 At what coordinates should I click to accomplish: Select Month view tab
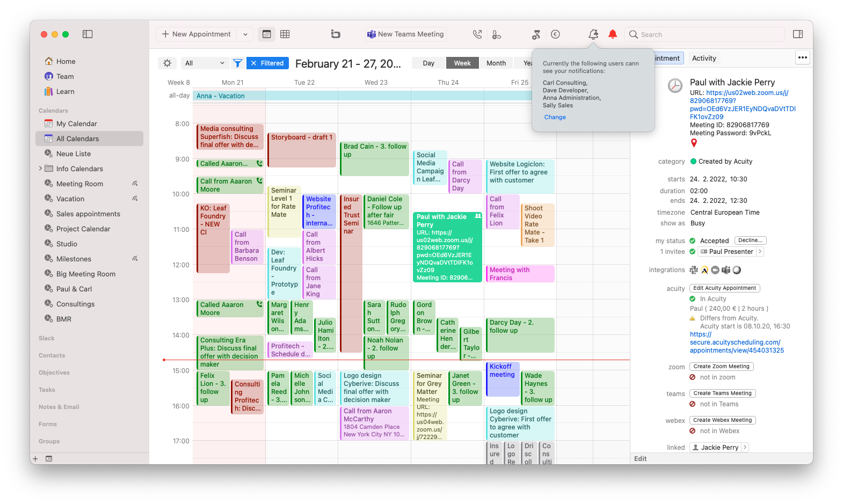(496, 63)
